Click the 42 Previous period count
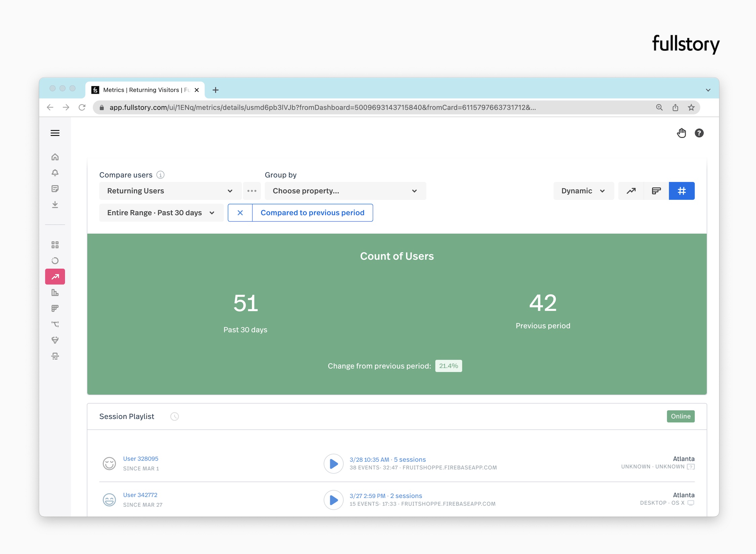This screenshot has height=554, width=756. [543, 303]
